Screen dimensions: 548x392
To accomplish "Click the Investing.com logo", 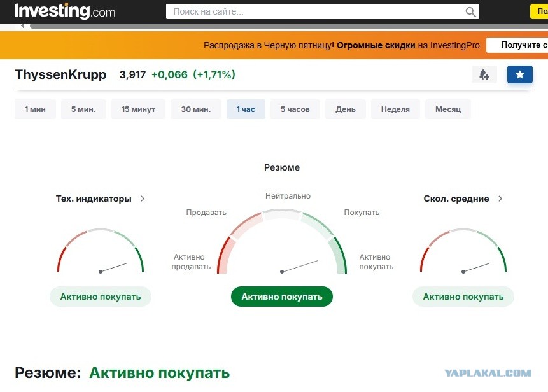I will (x=65, y=11).
